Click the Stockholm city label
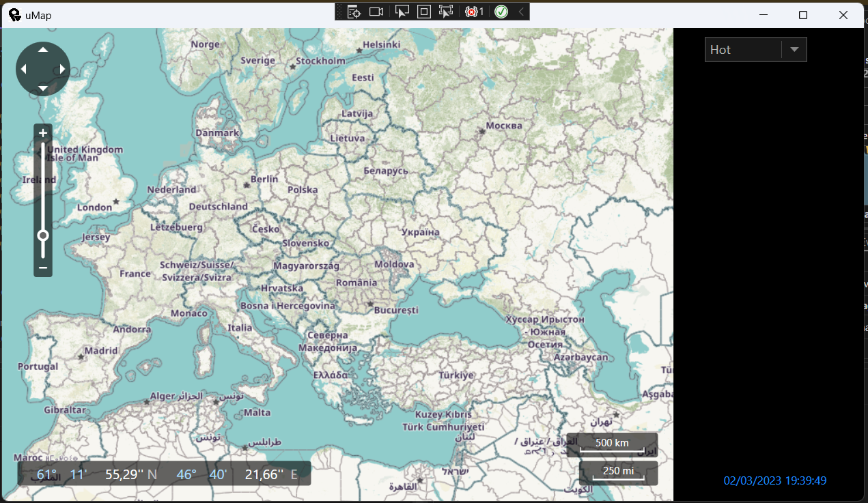The width and height of the screenshot is (868, 503). coord(321,61)
